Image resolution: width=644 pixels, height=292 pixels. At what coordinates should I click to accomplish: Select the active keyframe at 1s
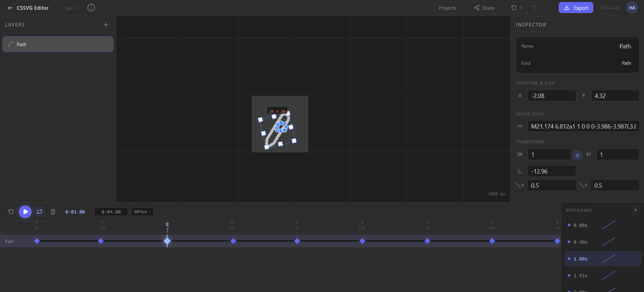coord(167,241)
